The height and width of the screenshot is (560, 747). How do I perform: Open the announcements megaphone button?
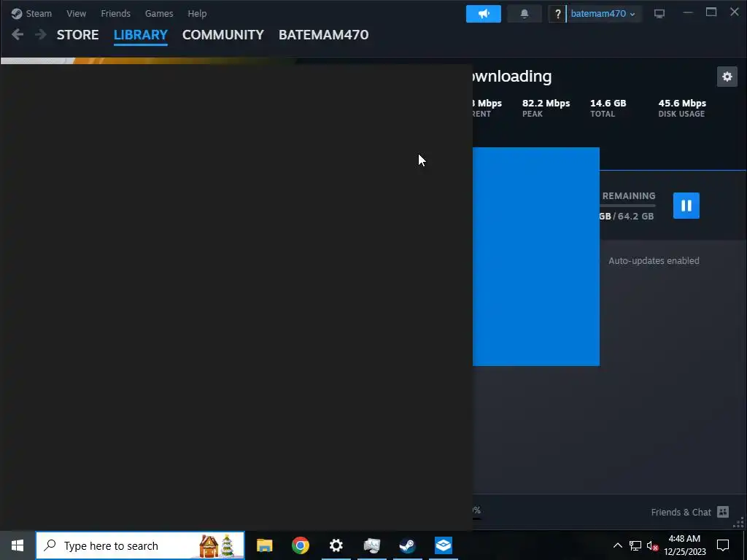coord(484,14)
